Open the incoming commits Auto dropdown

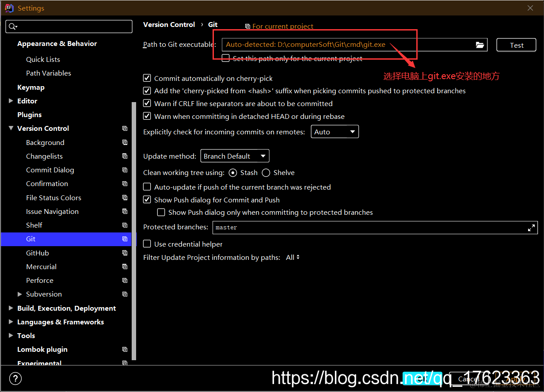pyautogui.click(x=335, y=132)
